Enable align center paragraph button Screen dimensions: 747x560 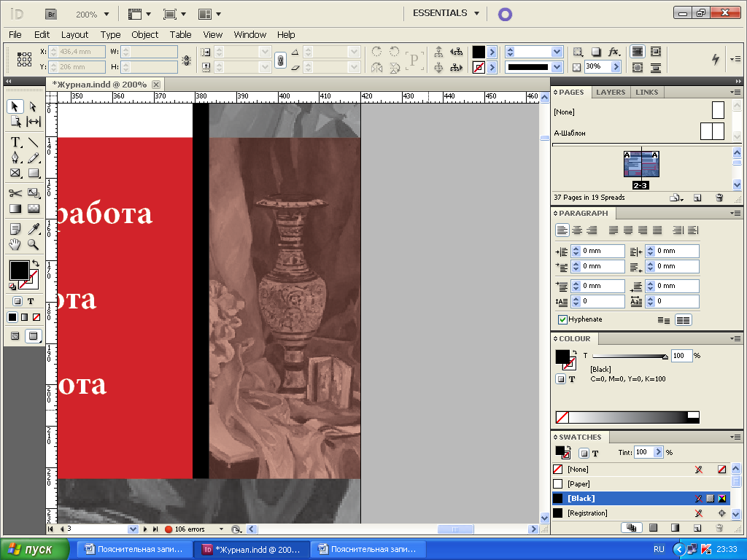[577, 230]
